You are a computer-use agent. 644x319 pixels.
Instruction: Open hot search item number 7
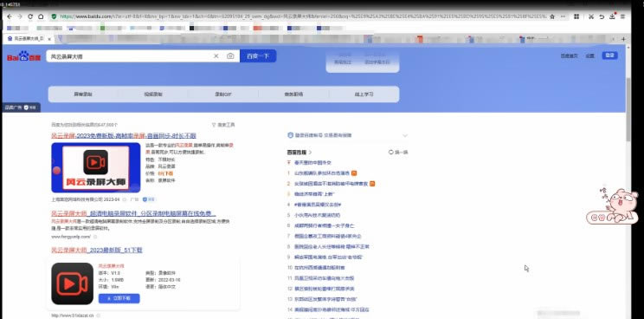(x=328, y=236)
